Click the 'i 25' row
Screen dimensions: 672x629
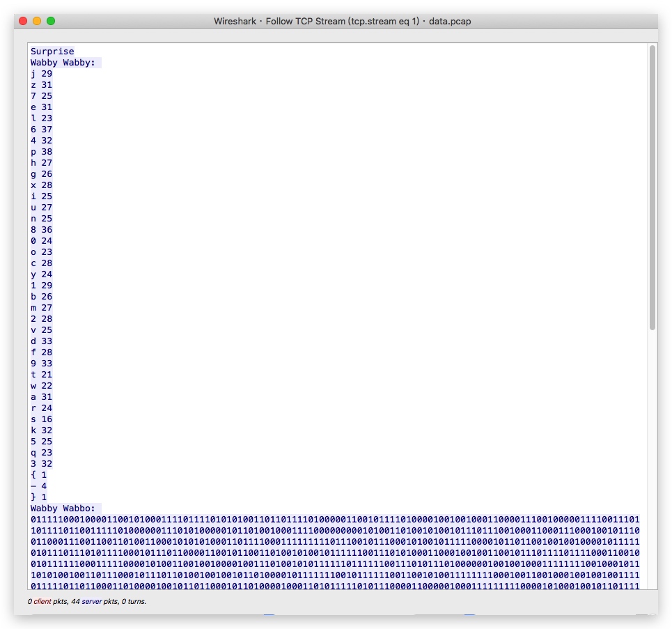41,196
